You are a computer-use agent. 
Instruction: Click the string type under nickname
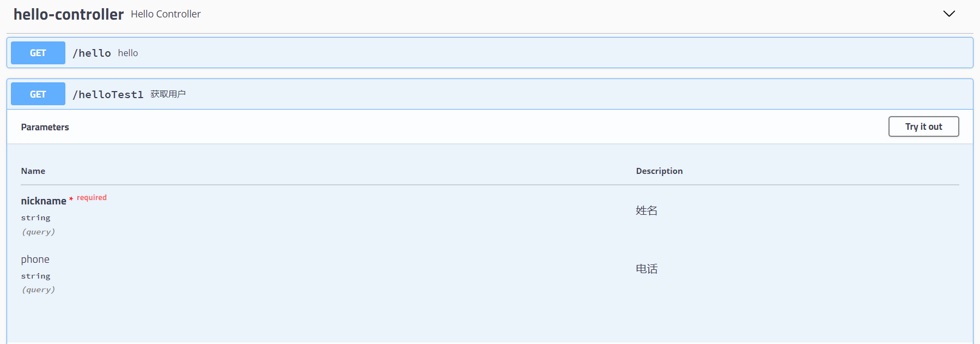36,218
